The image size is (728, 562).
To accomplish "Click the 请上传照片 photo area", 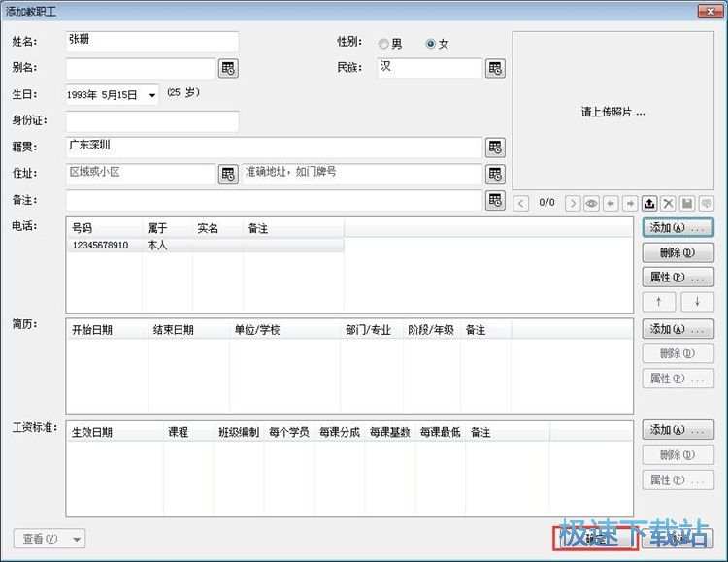I will [612, 111].
